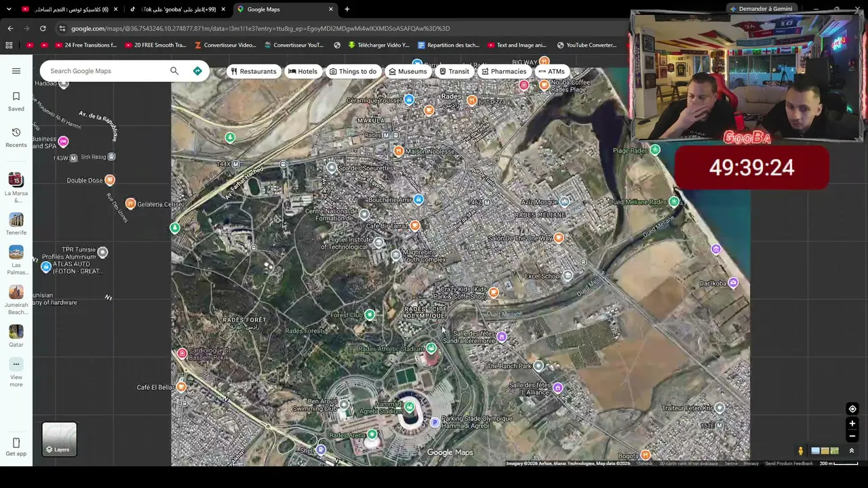868x488 pixels.
Task: Select the Rades Arena map pin
Action: [372, 434]
